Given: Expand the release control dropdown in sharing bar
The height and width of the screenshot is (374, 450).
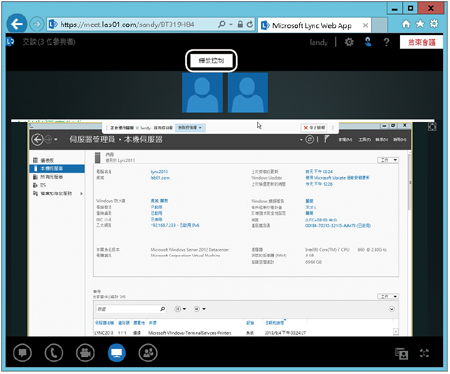Looking at the screenshot, I should pos(190,128).
